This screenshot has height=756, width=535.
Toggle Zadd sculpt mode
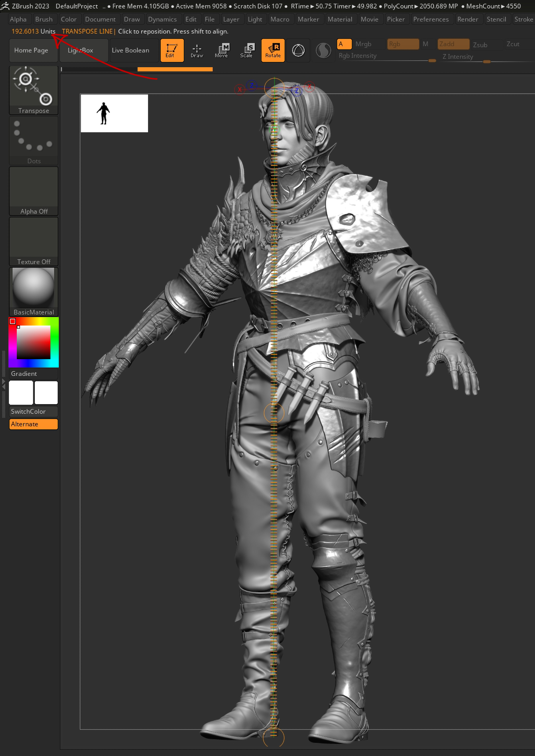tap(453, 44)
